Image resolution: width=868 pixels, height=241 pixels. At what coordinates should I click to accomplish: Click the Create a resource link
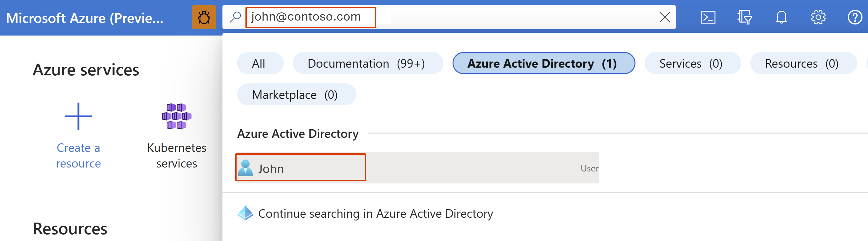78,155
